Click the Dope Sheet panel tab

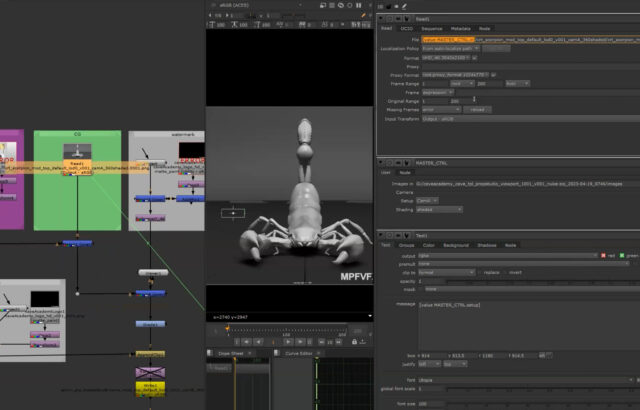[229, 352]
